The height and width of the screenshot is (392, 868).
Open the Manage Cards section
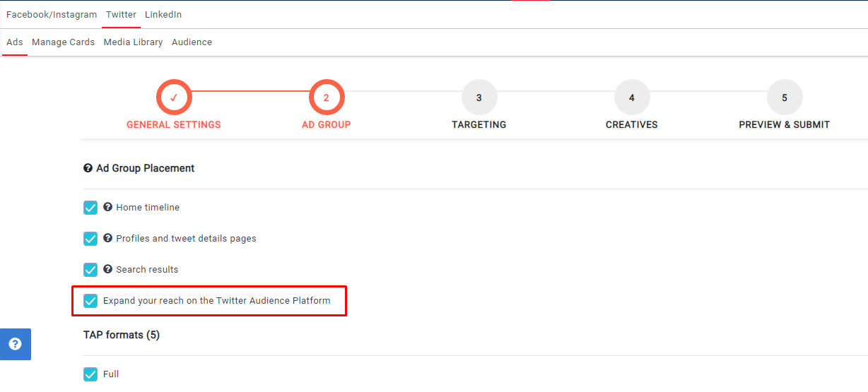tap(63, 42)
